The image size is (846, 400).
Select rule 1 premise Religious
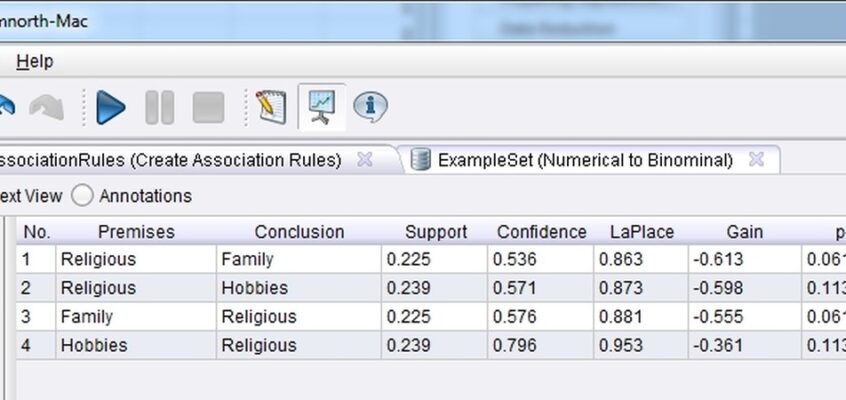(x=136, y=260)
